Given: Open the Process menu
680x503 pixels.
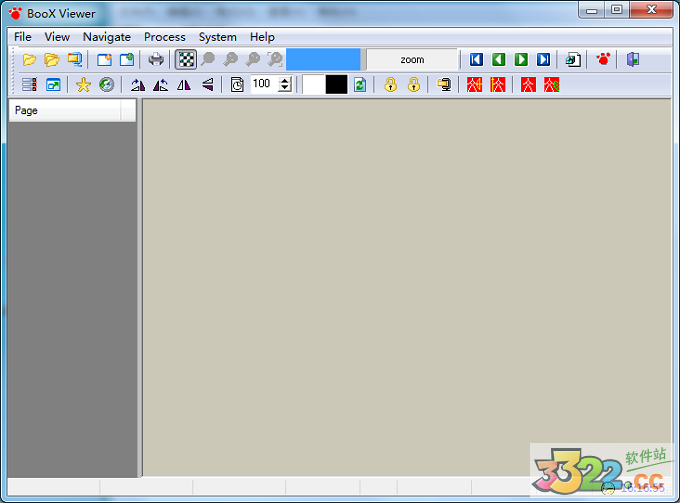Looking at the screenshot, I should (165, 37).
